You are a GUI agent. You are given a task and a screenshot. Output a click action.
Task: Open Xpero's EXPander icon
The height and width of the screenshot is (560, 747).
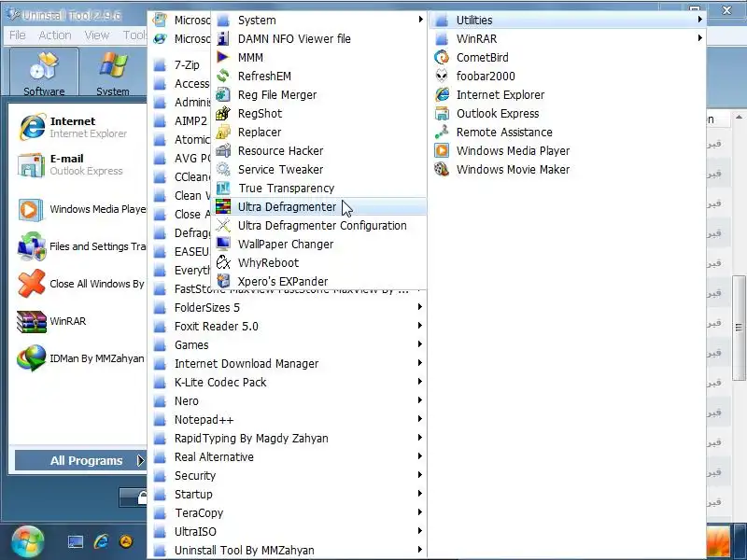click(x=223, y=281)
